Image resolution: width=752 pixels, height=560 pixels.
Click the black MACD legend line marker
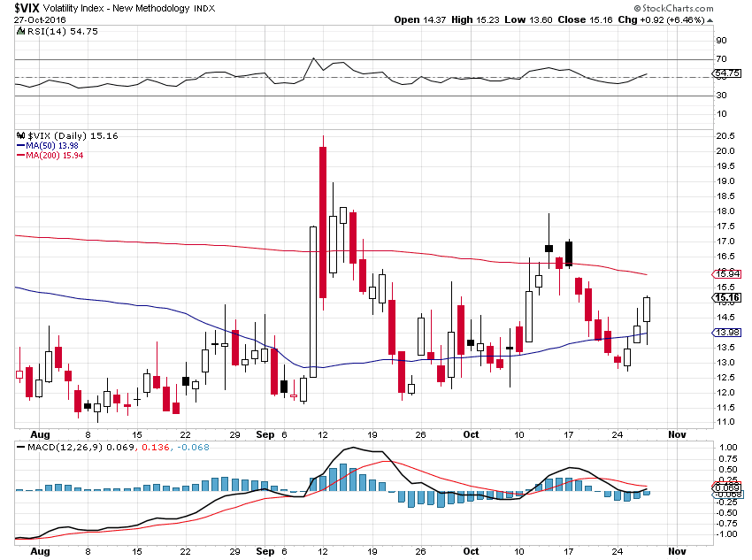(x=20, y=448)
